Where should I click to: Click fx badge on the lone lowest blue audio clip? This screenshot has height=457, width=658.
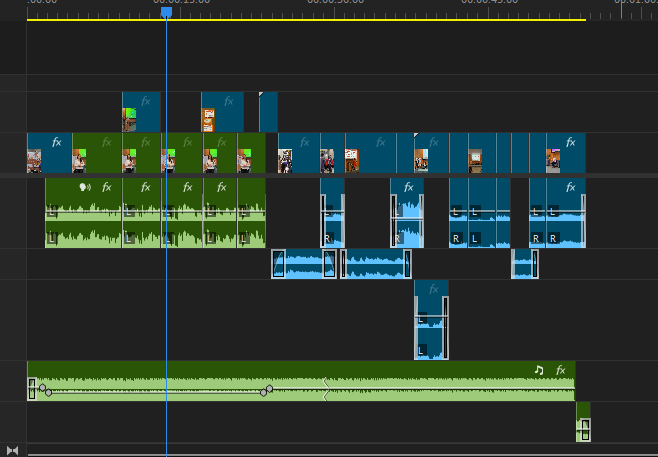pyautogui.click(x=433, y=289)
